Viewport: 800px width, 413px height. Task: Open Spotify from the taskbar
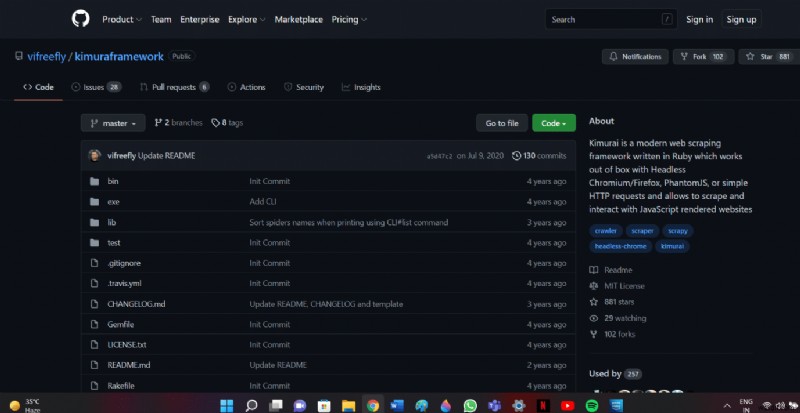click(592, 405)
